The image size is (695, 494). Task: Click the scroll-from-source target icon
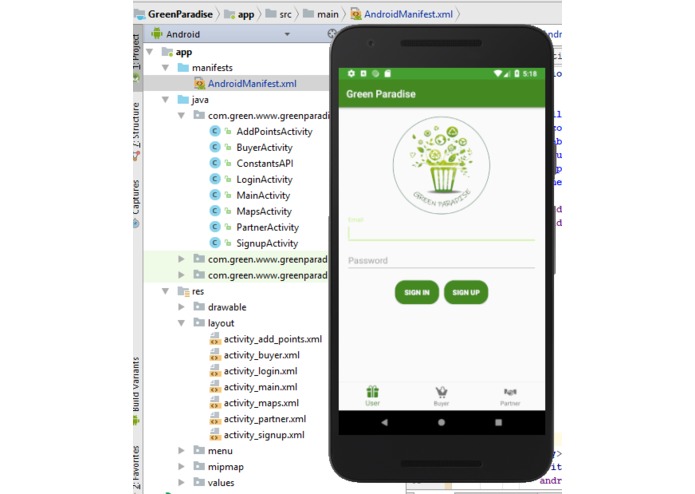332,34
